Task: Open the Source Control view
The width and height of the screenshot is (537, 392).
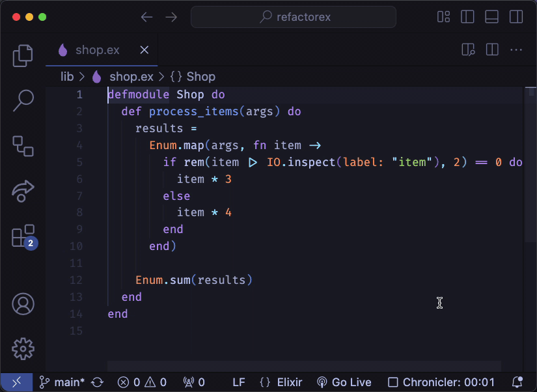Action: click(23, 146)
